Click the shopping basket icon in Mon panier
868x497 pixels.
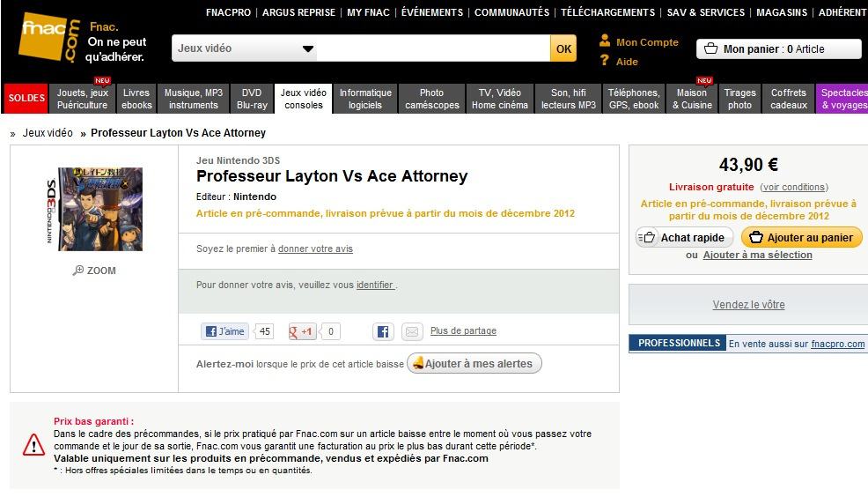(710, 48)
